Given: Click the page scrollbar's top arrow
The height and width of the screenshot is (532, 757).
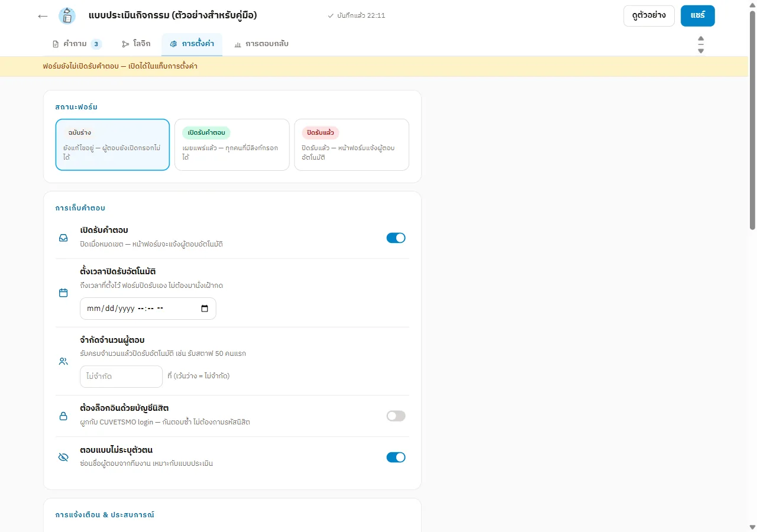Looking at the screenshot, I should click(x=752, y=5).
